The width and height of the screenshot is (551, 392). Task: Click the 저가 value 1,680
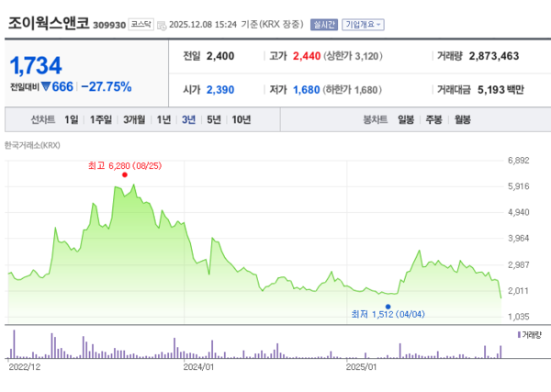point(307,90)
